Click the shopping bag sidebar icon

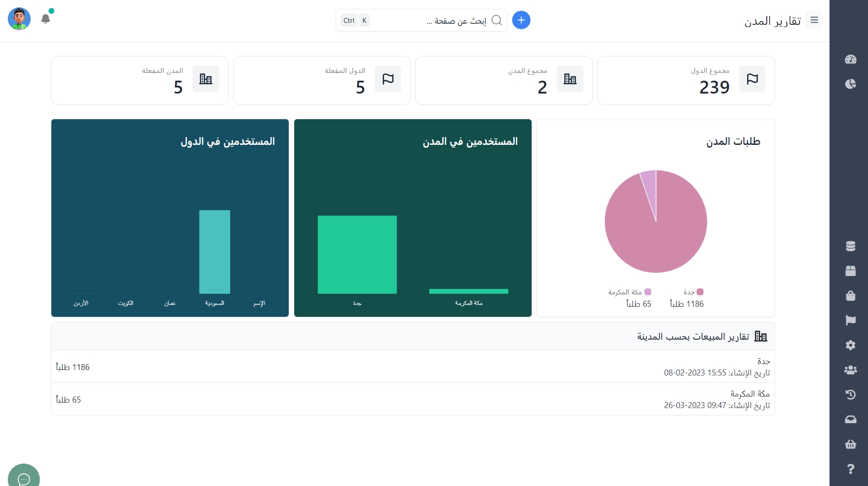click(850, 296)
